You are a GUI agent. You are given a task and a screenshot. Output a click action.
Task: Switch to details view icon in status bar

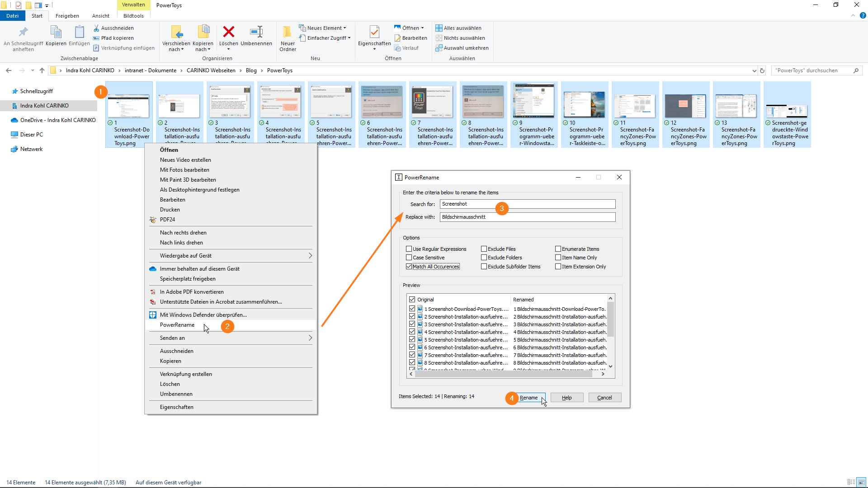pyautogui.click(x=851, y=482)
